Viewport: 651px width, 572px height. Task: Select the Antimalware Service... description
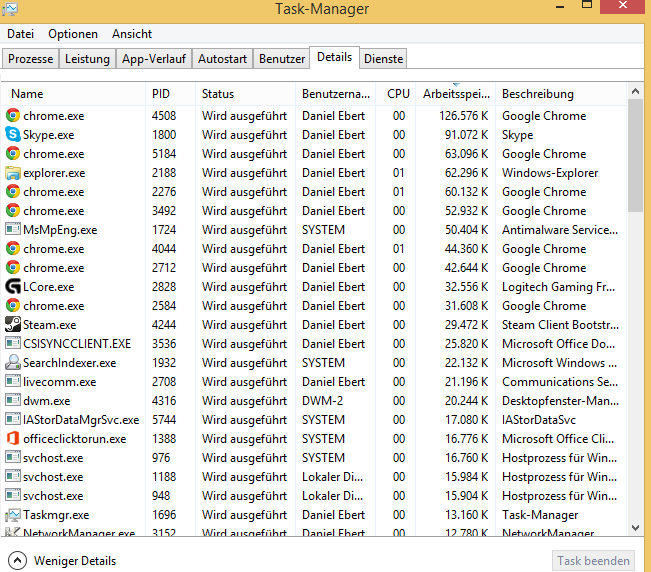point(560,230)
